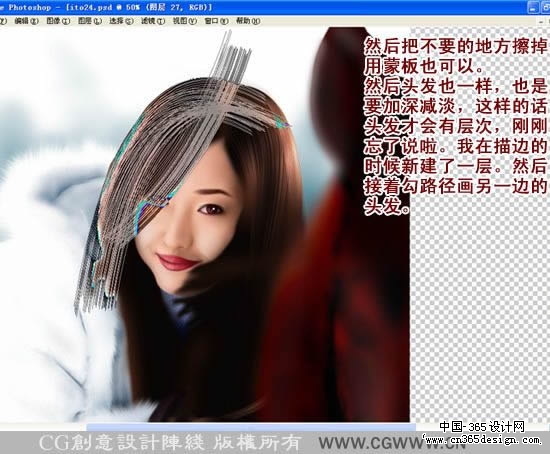Open the 编辑(E) menu

(x=26, y=21)
